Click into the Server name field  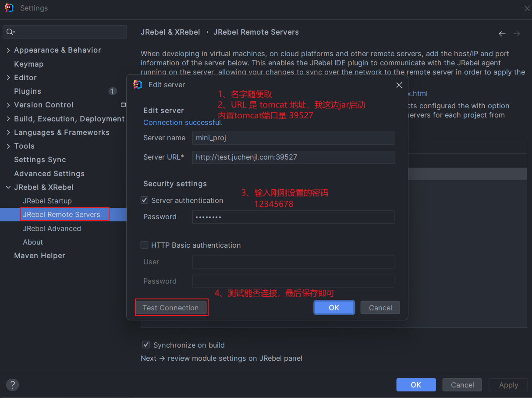pyautogui.click(x=293, y=138)
